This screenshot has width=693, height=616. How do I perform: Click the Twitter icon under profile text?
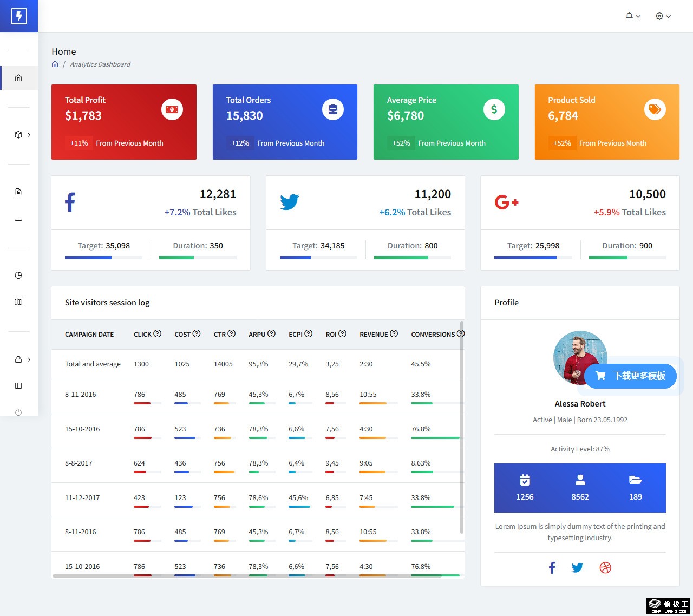pos(577,568)
